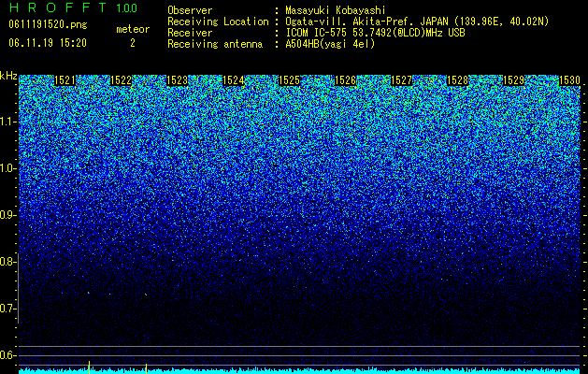Click the 1.1 kHz axis label
Viewport: 588px width, 374px height.
click(x=7, y=122)
